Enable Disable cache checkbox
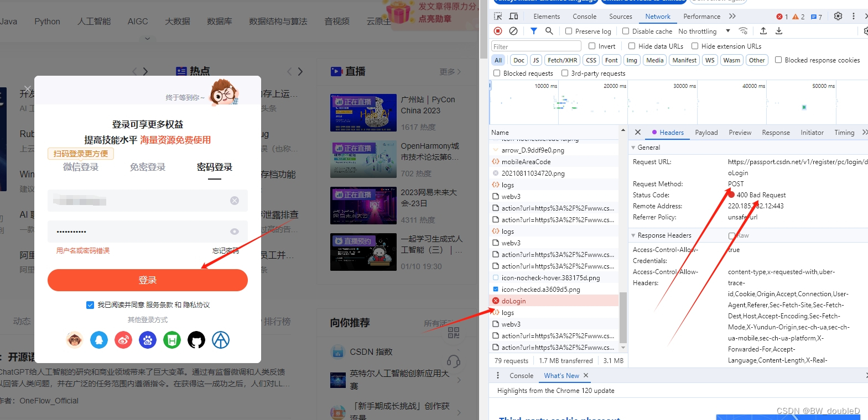868x420 pixels. click(x=626, y=31)
